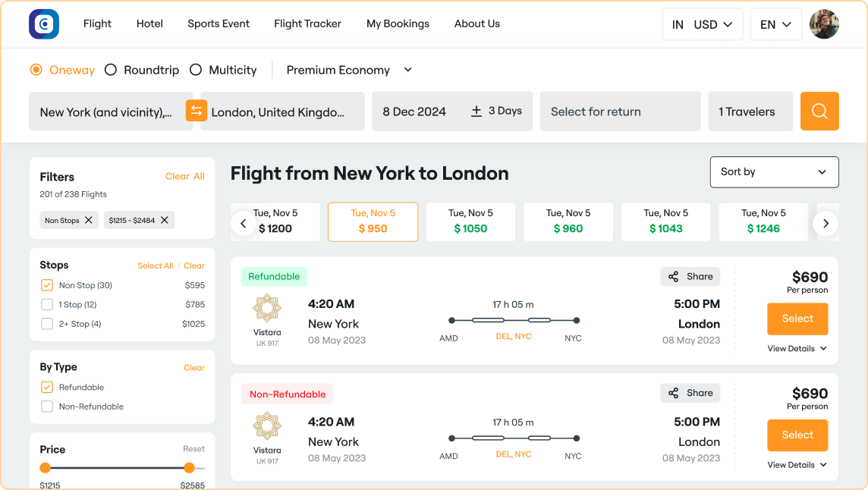The width and height of the screenshot is (868, 490).
Task: Click the swap origin and destination icon
Action: click(x=197, y=112)
